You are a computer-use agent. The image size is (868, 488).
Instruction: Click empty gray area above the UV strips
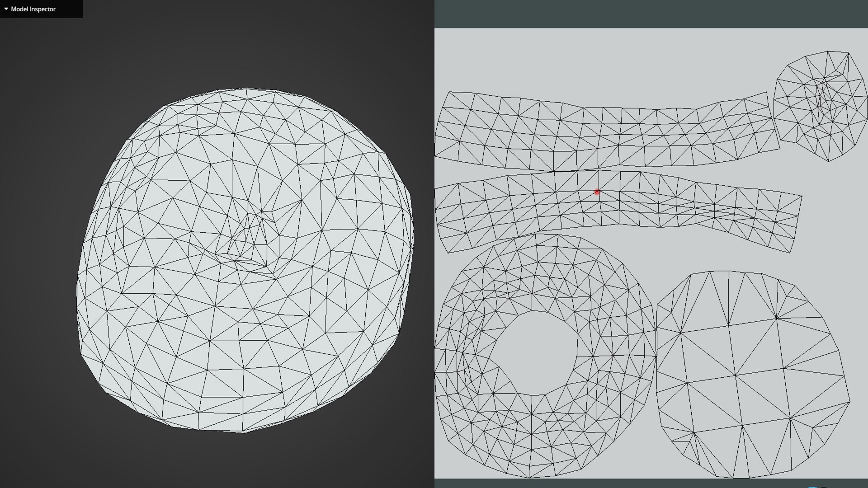pos(588,59)
